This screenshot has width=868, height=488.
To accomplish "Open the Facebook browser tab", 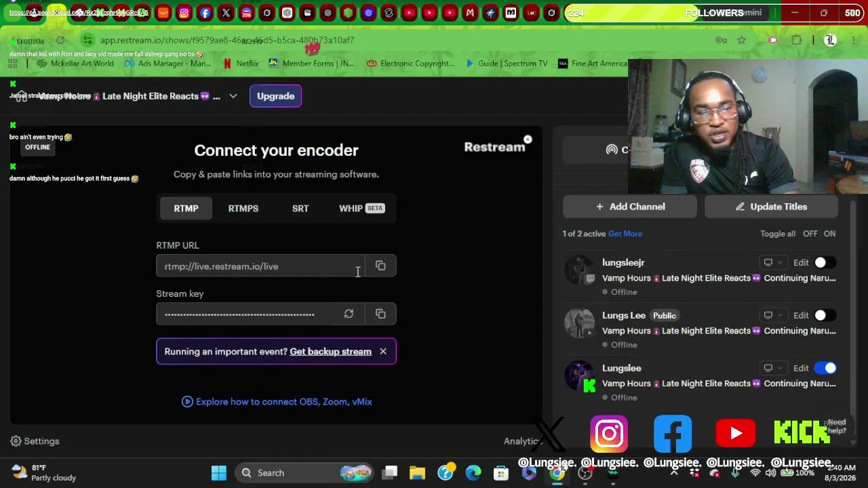I will 205,13.
